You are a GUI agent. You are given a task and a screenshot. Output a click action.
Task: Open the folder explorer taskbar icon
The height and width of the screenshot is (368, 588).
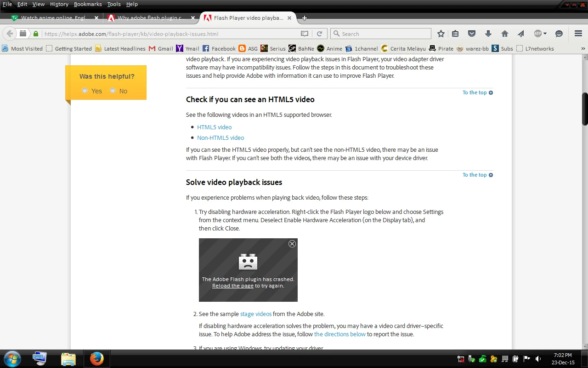click(68, 358)
